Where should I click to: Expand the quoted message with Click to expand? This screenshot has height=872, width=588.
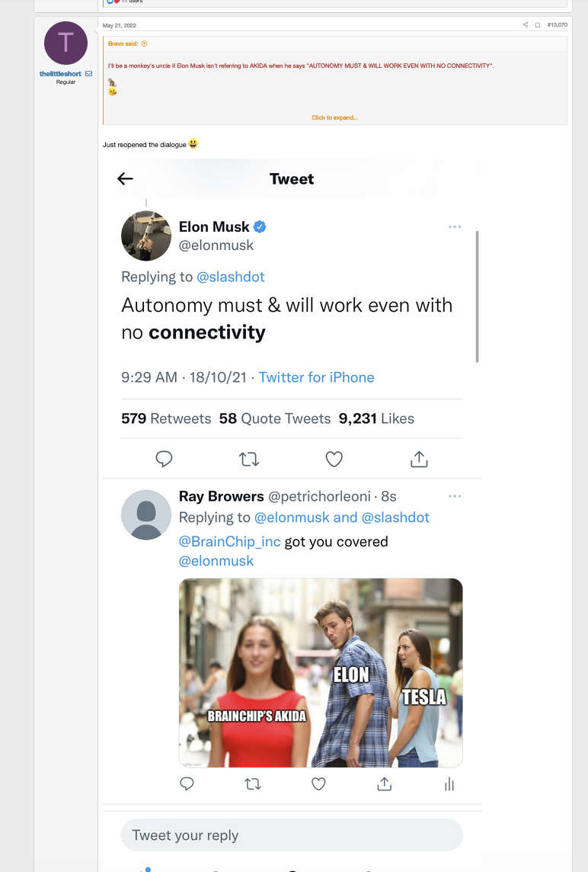334,117
